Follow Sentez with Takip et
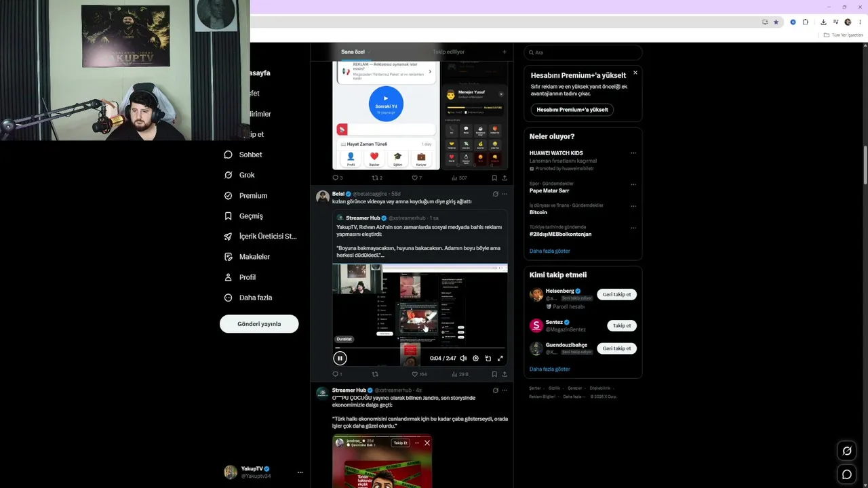868x488 pixels. click(x=622, y=325)
